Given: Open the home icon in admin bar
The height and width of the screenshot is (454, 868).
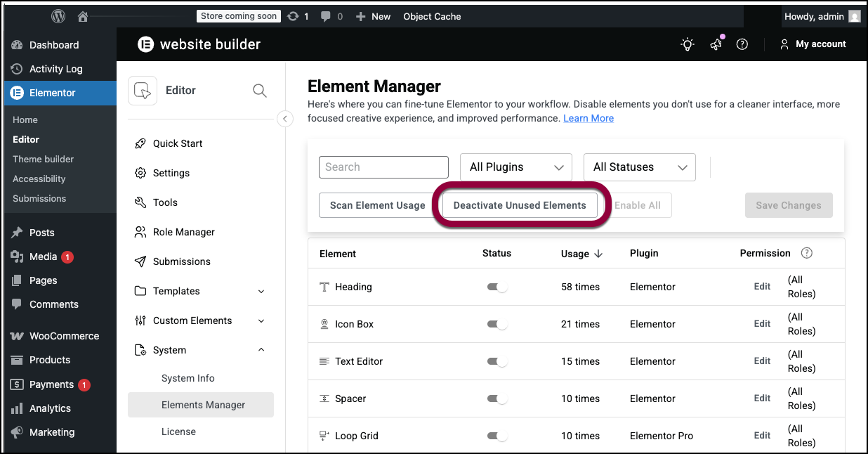Looking at the screenshot, I should (83, 16).
